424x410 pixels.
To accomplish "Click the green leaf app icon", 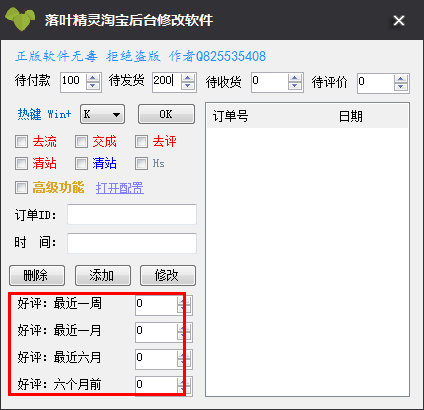I will pyautogui.click(x=20, y=18).
